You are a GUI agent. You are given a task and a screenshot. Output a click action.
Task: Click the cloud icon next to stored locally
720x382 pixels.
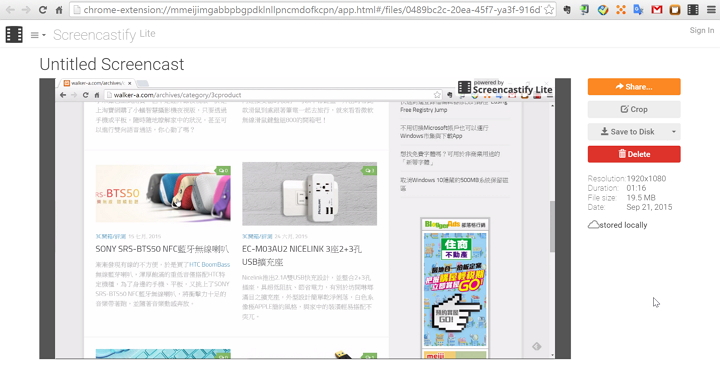click(x=593, y=225)
